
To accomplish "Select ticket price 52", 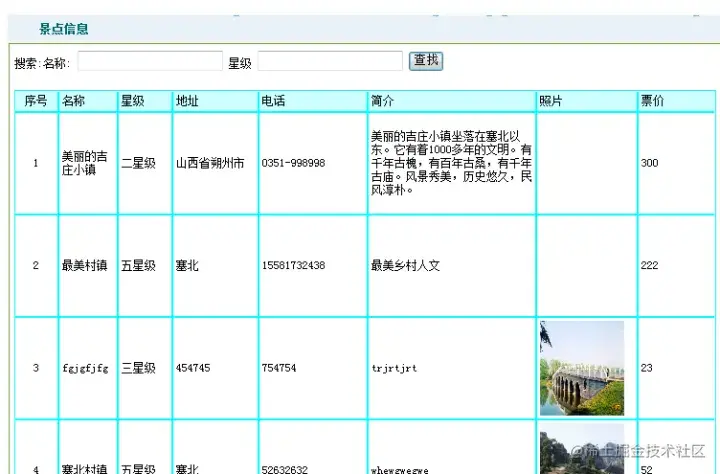I will pos(647,469).
